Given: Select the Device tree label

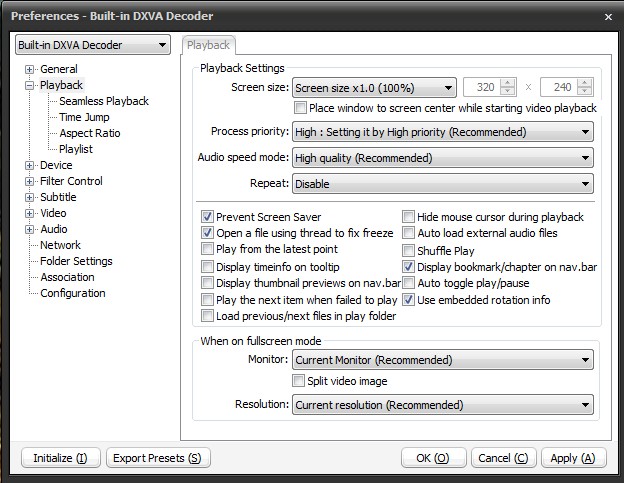Looking at the screenshot, I should tap(56, 165).
